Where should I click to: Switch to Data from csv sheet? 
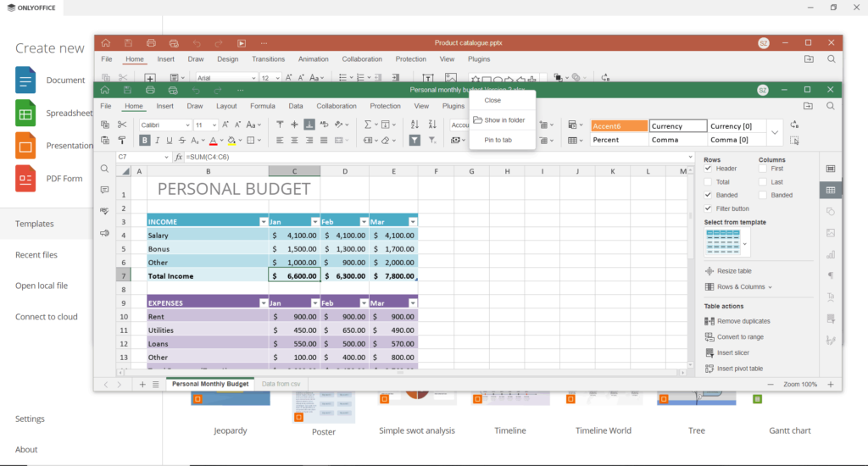tap(281, 384)
